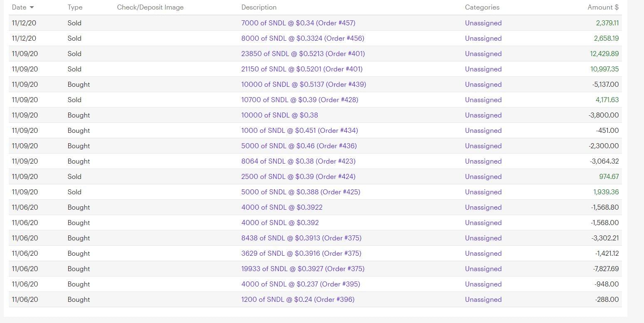Click Unassigned category for Order #457 row
644x323 pixels.
click(483, 23)
